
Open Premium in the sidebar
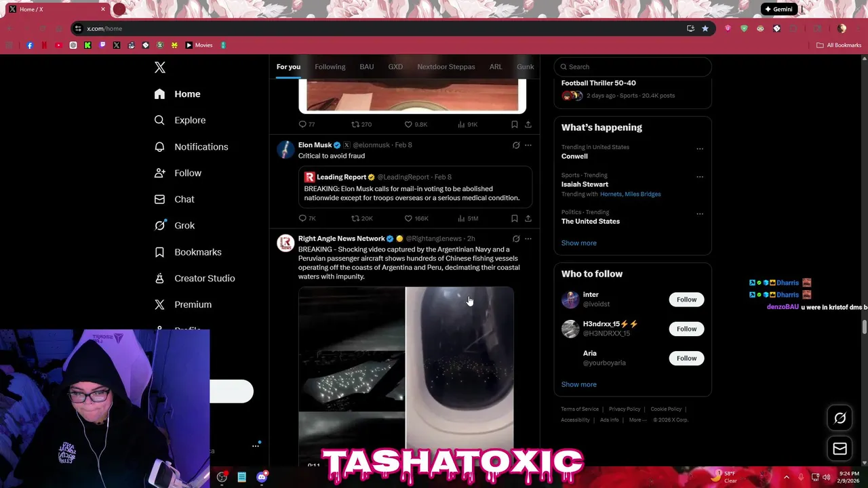point(183,305)
